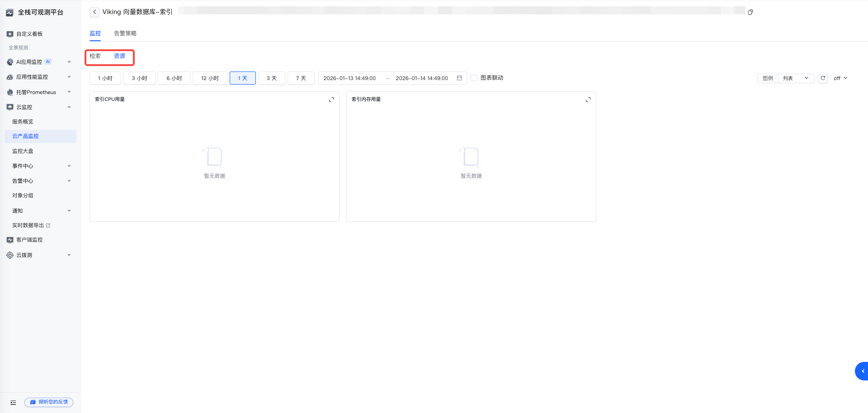This screenshot has height=413, width=868.
Task: Maximize the 索引内存用量 chart panel
Action: (x=588, y=100)
